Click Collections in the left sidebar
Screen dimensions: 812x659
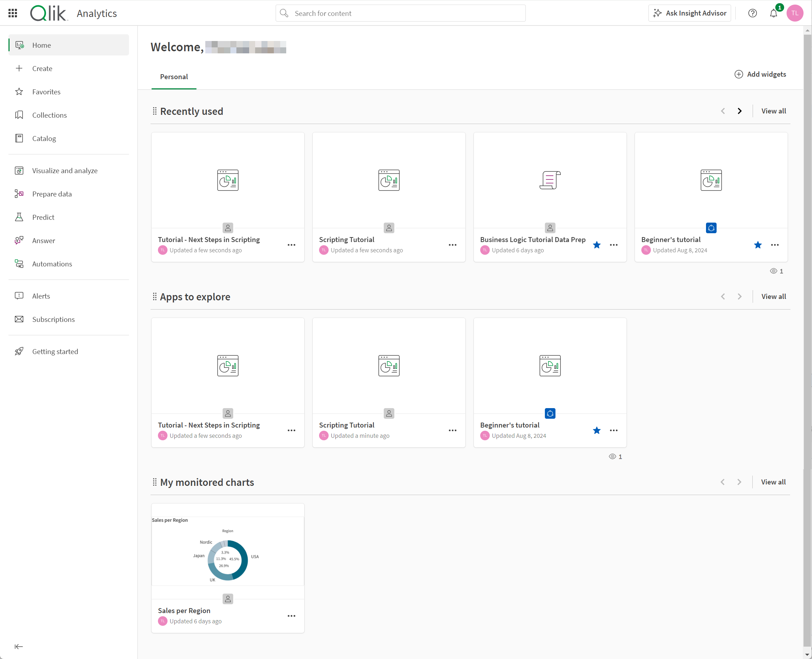point(49,115)
